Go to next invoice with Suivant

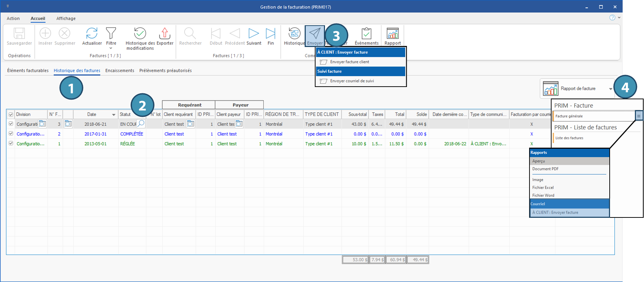coord(254,34)
